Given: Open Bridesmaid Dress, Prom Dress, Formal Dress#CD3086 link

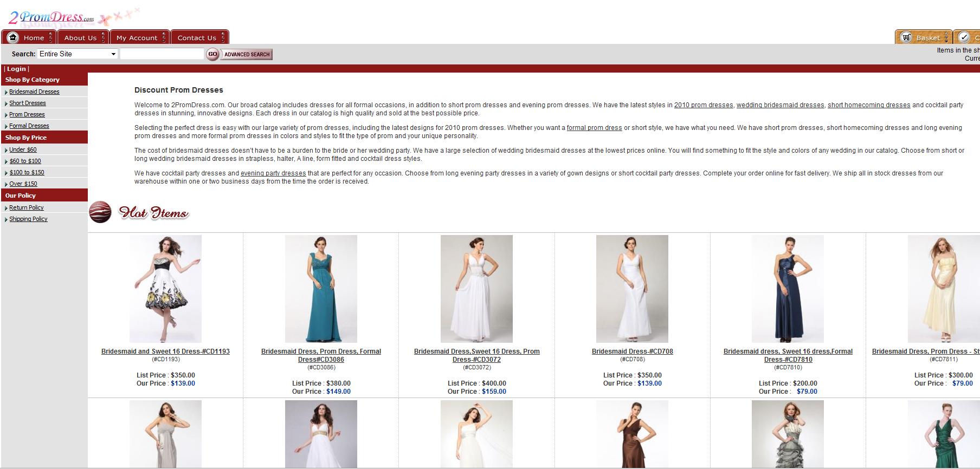Looking at the screenshot, I should [x=321, y=355].
